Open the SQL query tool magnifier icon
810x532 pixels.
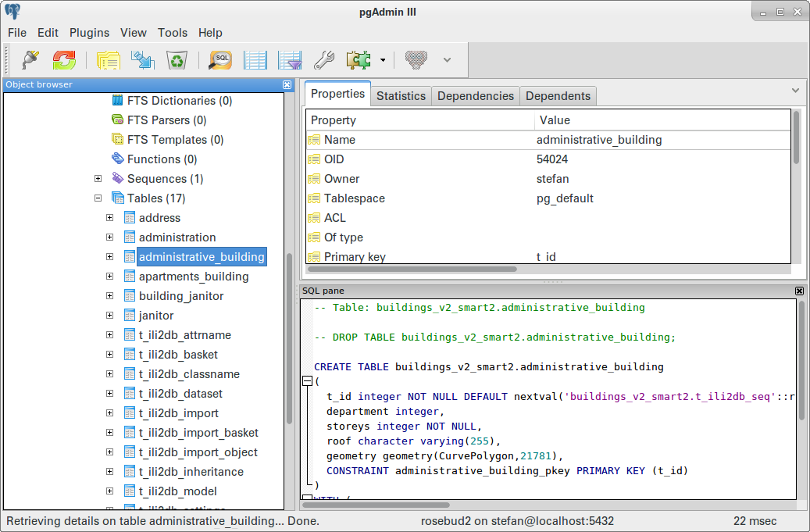(220, 60)
